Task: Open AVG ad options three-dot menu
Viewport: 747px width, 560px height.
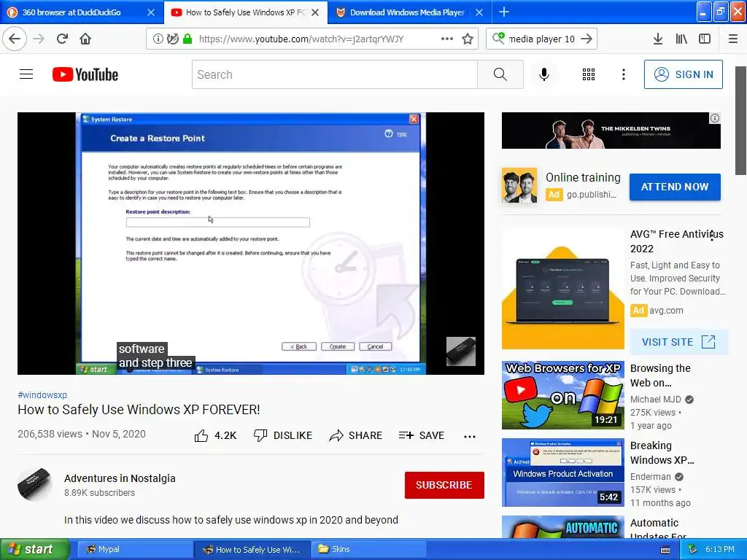Action: point(712,236)
